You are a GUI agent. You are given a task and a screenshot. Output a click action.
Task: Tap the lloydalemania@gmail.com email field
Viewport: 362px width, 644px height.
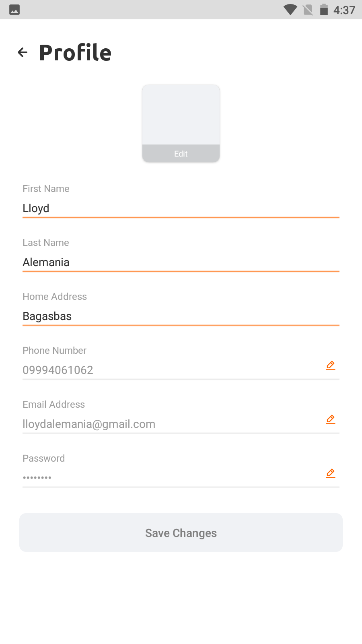point(169,424)
